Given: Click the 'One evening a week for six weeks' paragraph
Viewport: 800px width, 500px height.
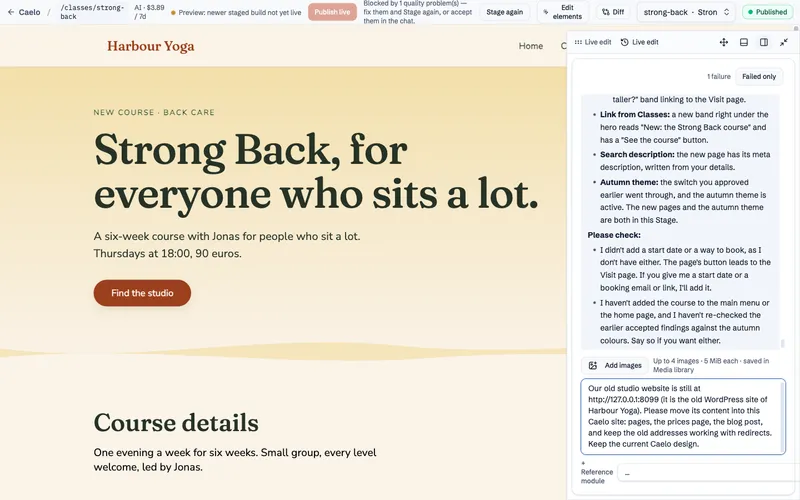Looking at the screenshot, I should [x=235, y=460].
